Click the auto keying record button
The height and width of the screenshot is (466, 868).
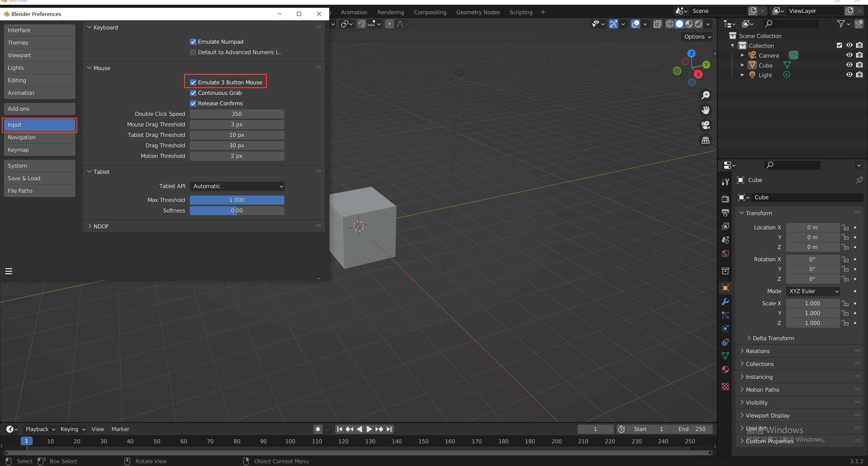318,429
